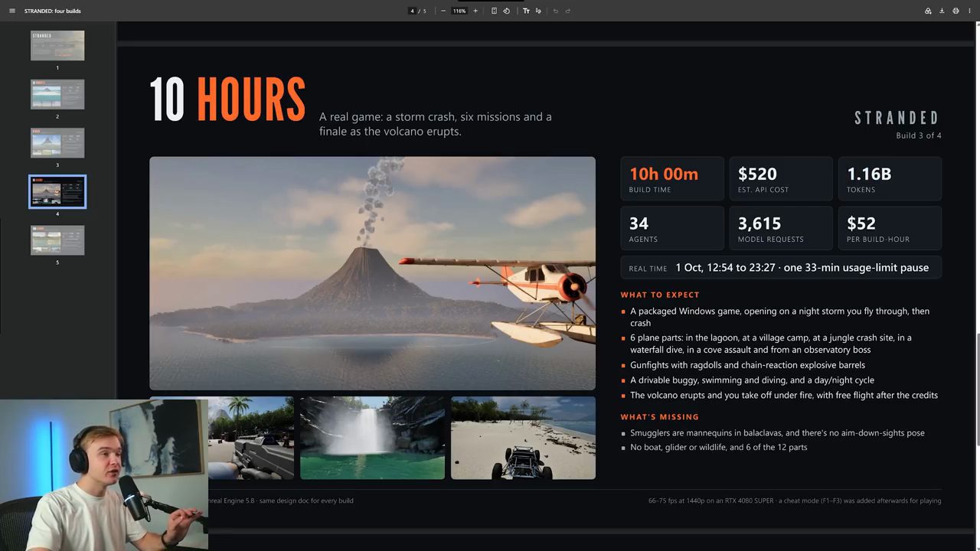Select the add text annotation tool
The width and height of the screenshot is (980, 551).
pos(526,11)
